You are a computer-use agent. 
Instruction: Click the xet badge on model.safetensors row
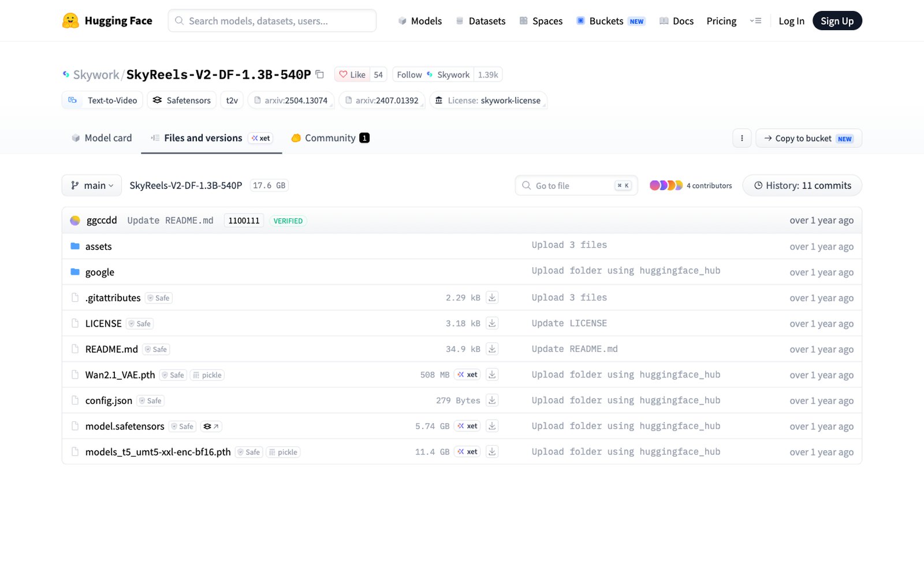467,426
